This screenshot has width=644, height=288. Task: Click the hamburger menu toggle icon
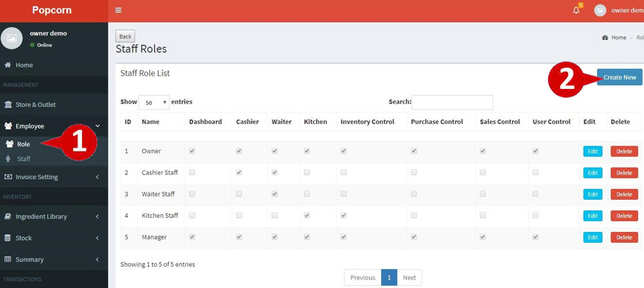(x=118, y=10)
